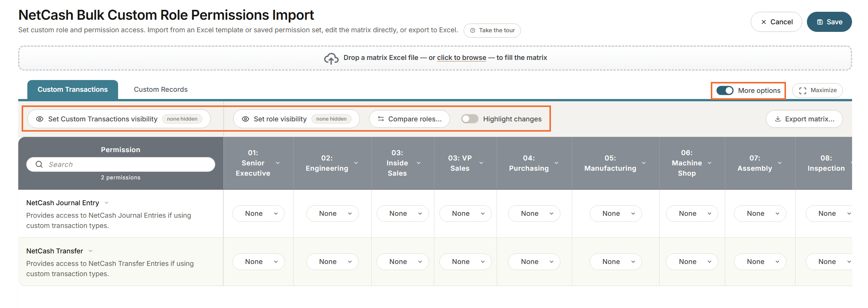Click the search magnifier icon in Permission
Screen dimensions: 868x308
(39, 164)
